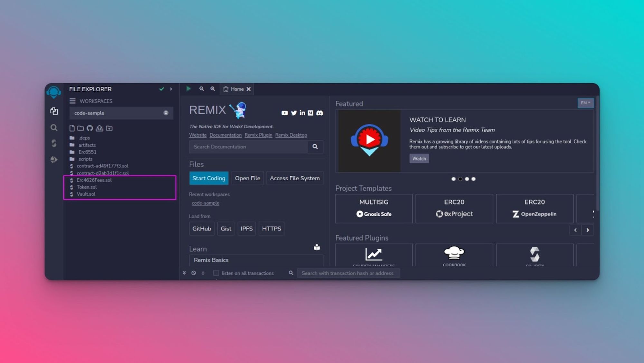Image resolution: width=644 pixels, height=363 pixels.
Task: Click the GitHub publish icon in explorer
Action: (90, 128)
